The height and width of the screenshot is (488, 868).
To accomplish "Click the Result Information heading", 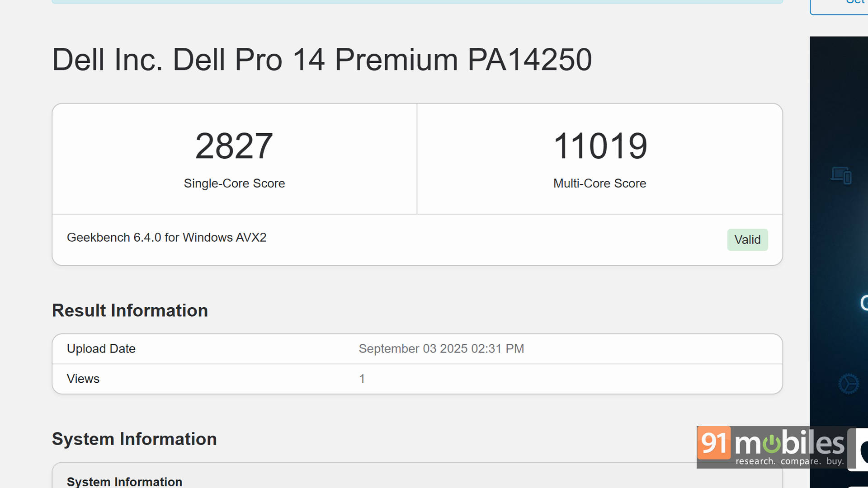I will (130, 310).
